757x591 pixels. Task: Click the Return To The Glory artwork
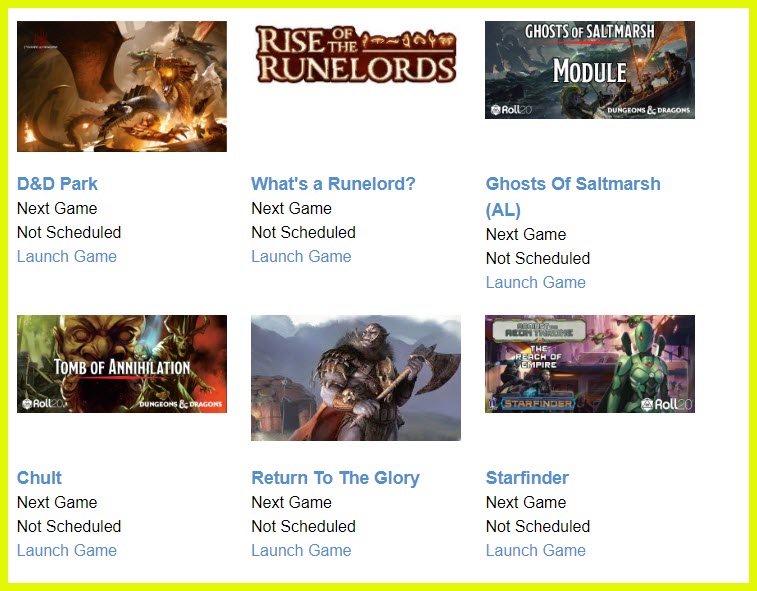[x=356, y=378]
